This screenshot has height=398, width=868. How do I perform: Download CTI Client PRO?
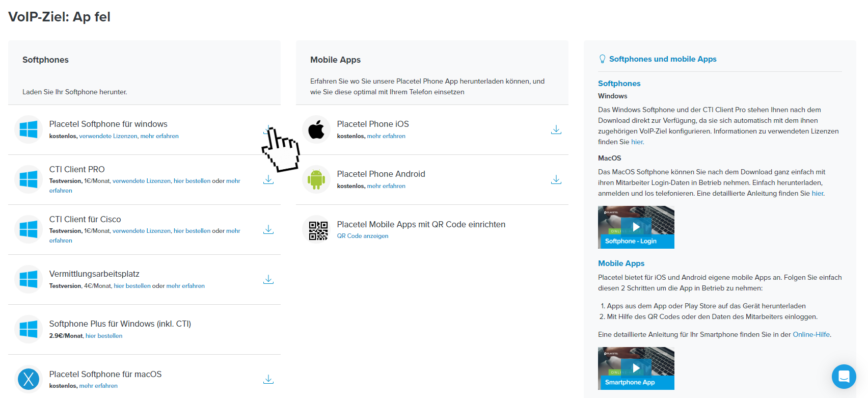[268, 179]
